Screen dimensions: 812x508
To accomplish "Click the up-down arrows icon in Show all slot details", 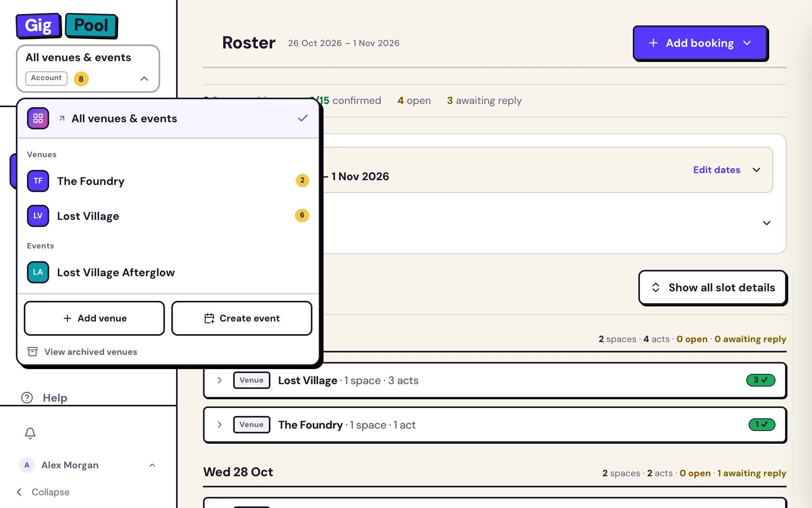I will [x=656, y=288].
